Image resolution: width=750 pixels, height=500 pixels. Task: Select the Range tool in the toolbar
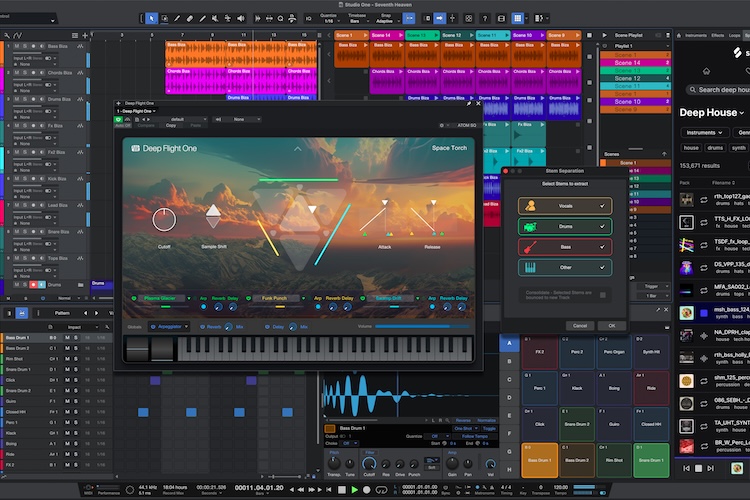[x=165, y=19]
